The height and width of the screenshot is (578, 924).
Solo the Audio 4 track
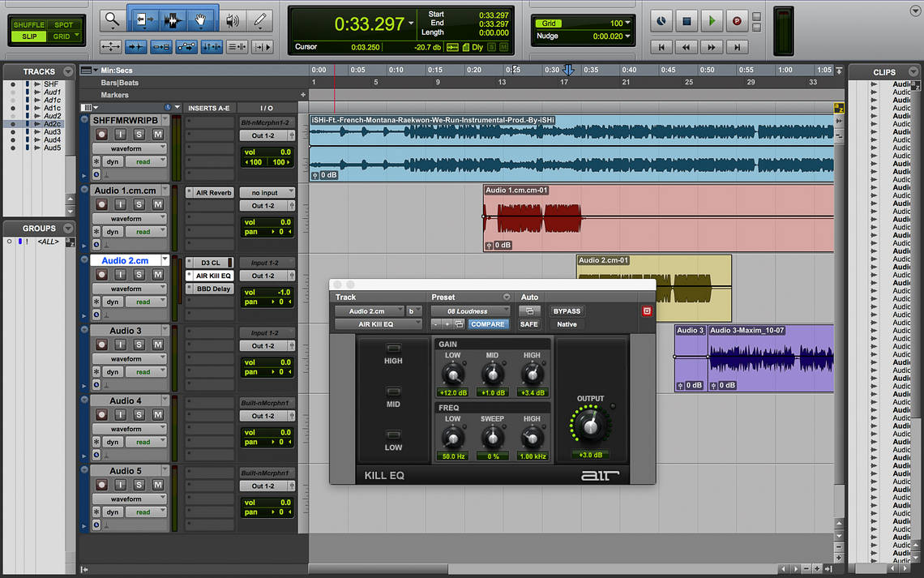139,415
